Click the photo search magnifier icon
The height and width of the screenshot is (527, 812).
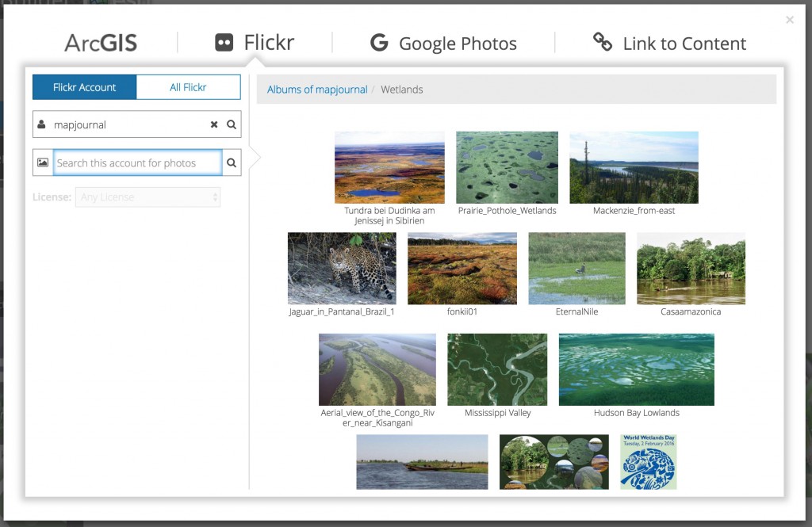pos(232,163)
